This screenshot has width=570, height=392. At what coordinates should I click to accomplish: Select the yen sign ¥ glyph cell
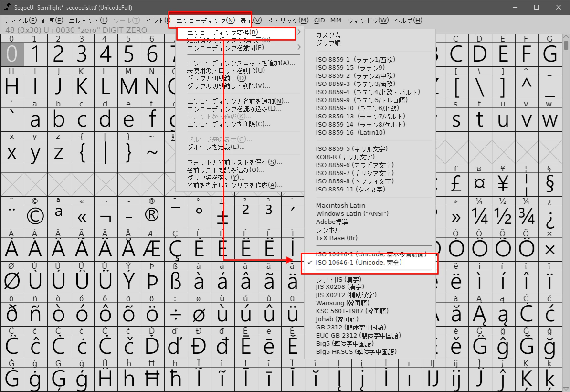(503, 184)
